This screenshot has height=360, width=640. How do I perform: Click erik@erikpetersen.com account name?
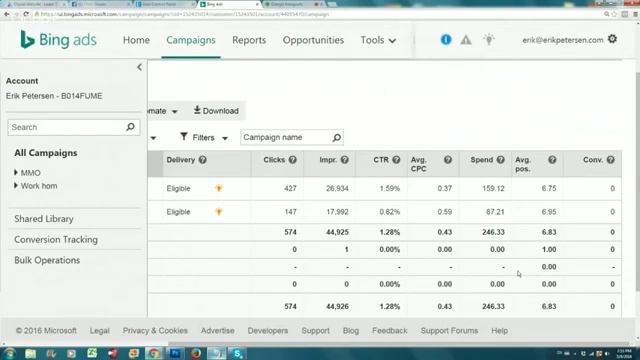[x=562, y=40]
